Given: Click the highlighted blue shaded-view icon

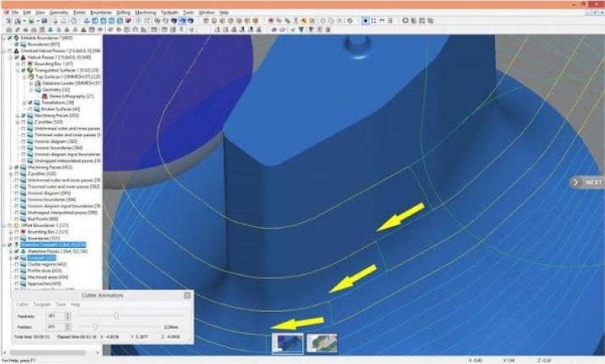Looking at the screenshot, I should click(x=183, y=21).
